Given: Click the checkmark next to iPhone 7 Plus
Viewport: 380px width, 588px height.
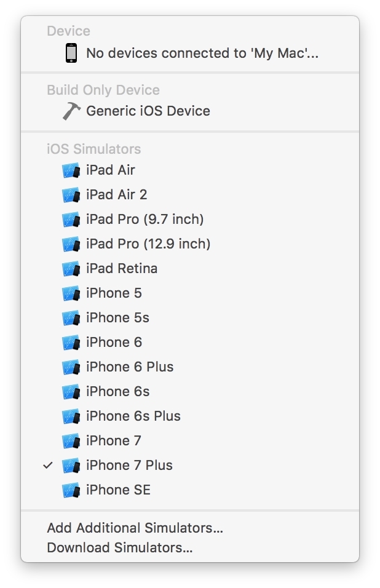Looking at the screenshot, I should [x=47, y=466].
